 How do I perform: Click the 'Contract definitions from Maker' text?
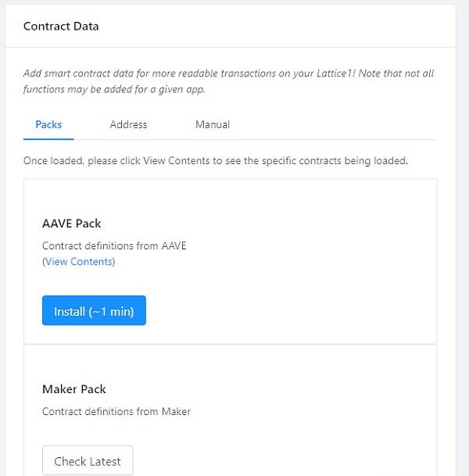tap(116, 411)
